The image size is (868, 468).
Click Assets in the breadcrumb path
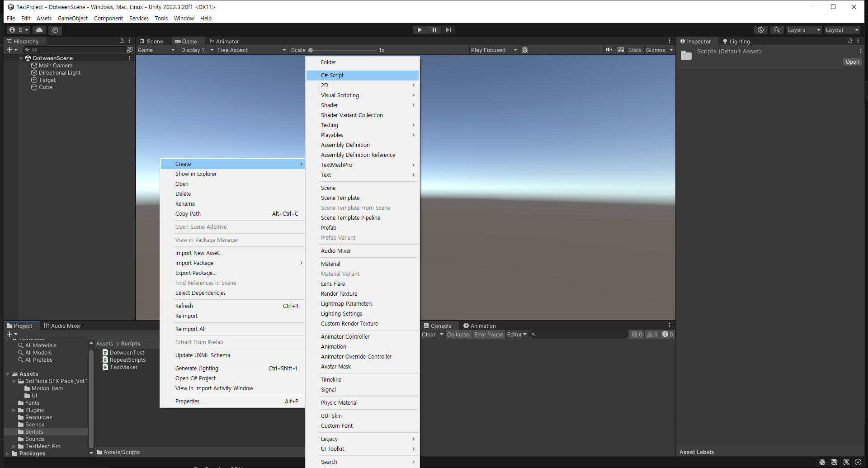pyautogui.click(x=104, y=344)
